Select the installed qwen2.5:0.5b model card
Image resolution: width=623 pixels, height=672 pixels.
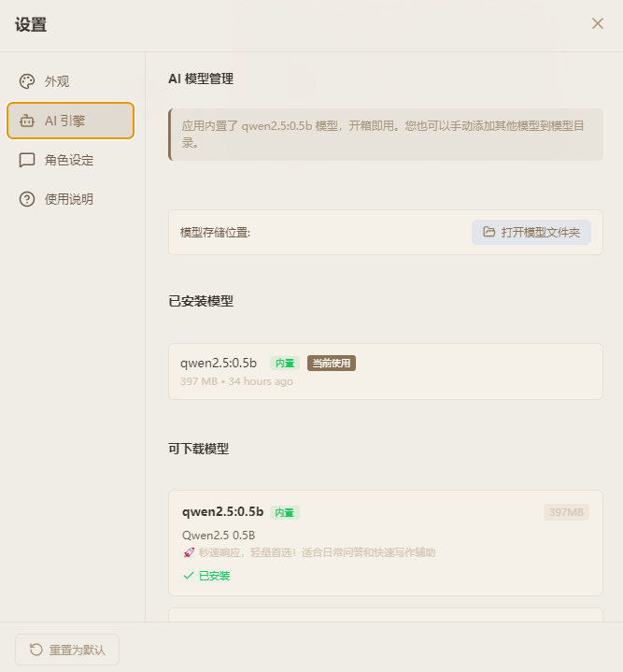point(386,372)
